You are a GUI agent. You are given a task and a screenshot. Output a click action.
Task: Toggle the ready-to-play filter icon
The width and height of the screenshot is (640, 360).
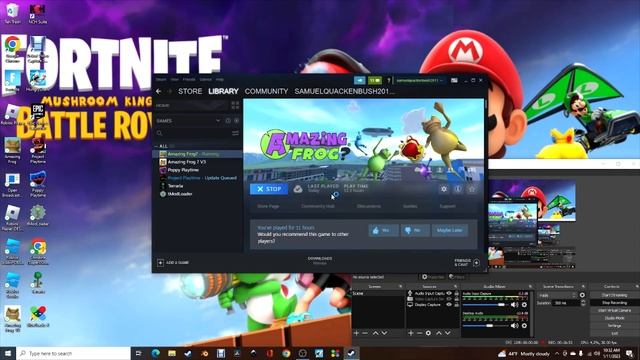coord(236,121)
